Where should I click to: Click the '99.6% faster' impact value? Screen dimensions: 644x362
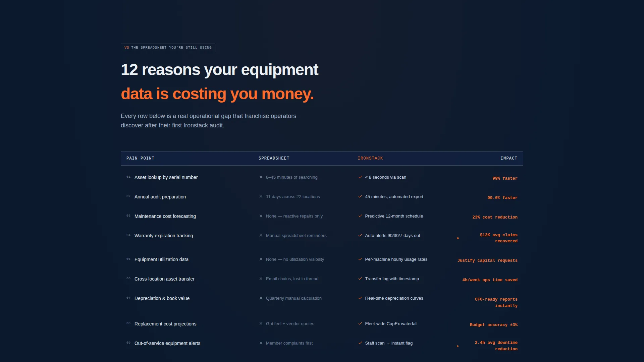click(502, 198)
